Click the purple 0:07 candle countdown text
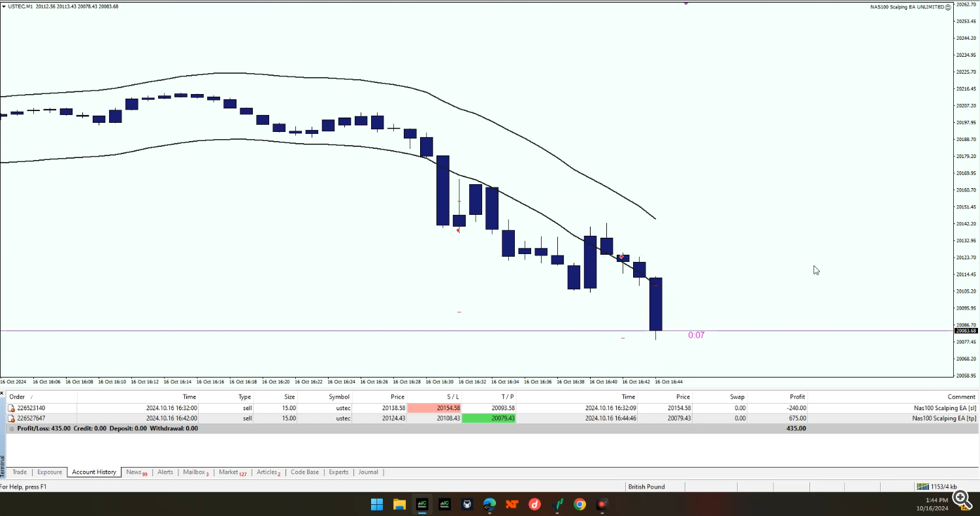The height and width of the screenshot is (516, 980). tap(696, 335)
